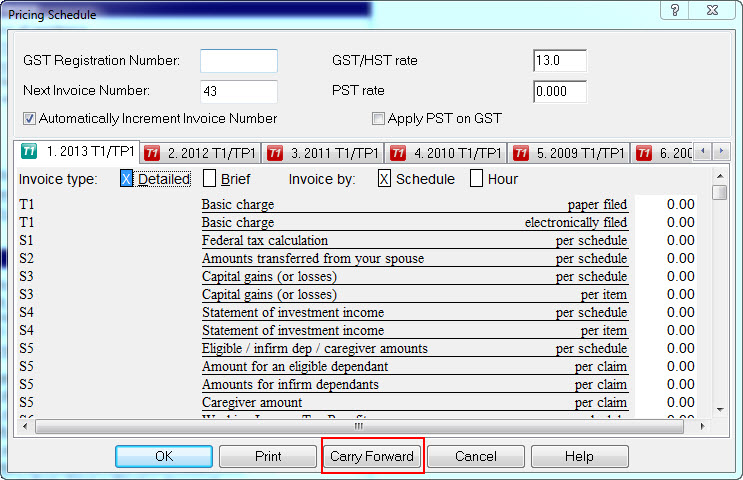743x480 pixels.
Task: Switch to the 3. 2011 T1/TP1 tab
Action: pyautogui.click(x=323, y=153)
